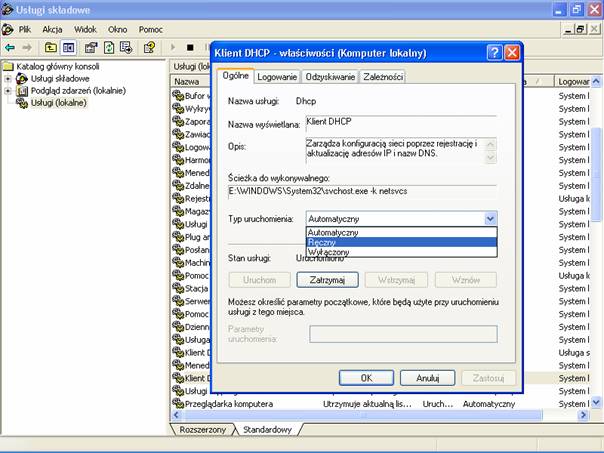Click the stop service square icon
Screen dimensions: 604x453
190,47
